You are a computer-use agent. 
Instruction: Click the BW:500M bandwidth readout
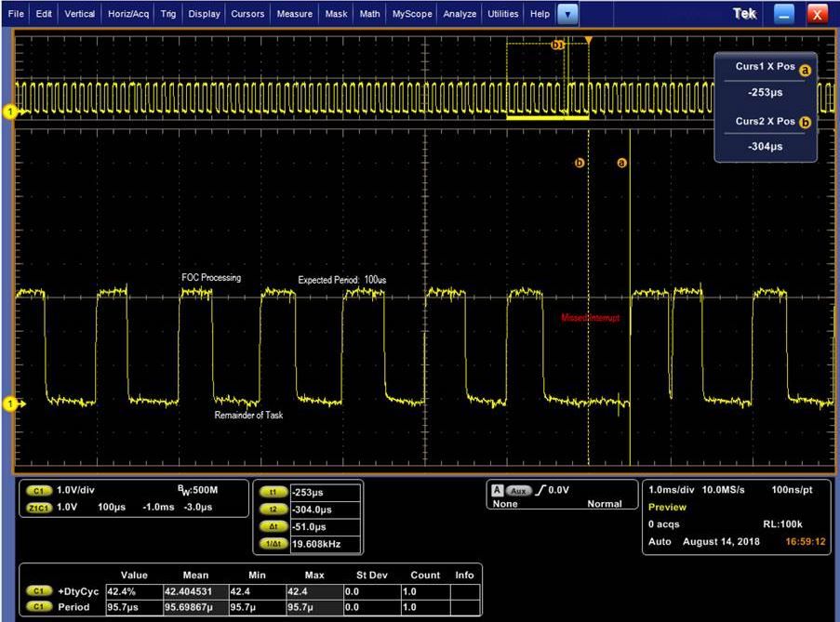click(x=198, y=490)
